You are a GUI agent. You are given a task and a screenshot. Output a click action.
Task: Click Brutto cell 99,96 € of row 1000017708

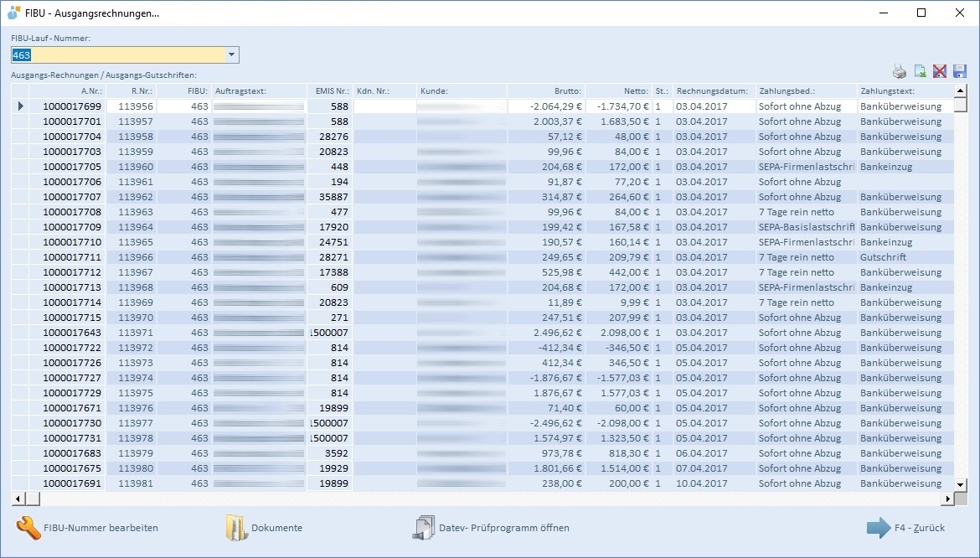click(x=546, y=212)
